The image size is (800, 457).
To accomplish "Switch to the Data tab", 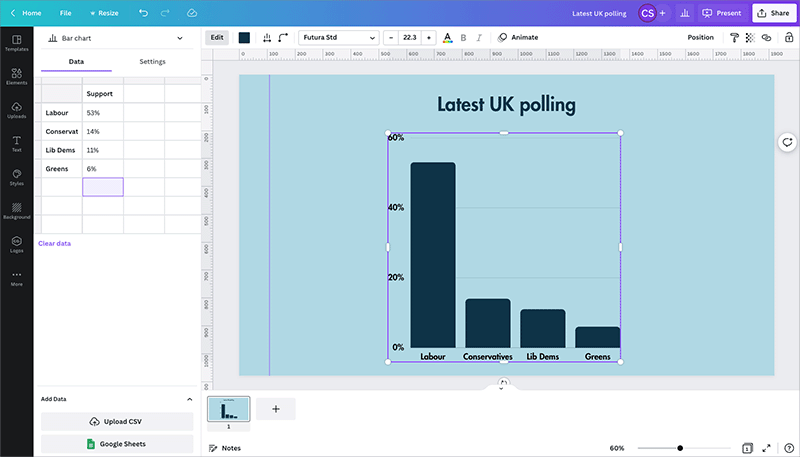I will [x=76, y=61].
